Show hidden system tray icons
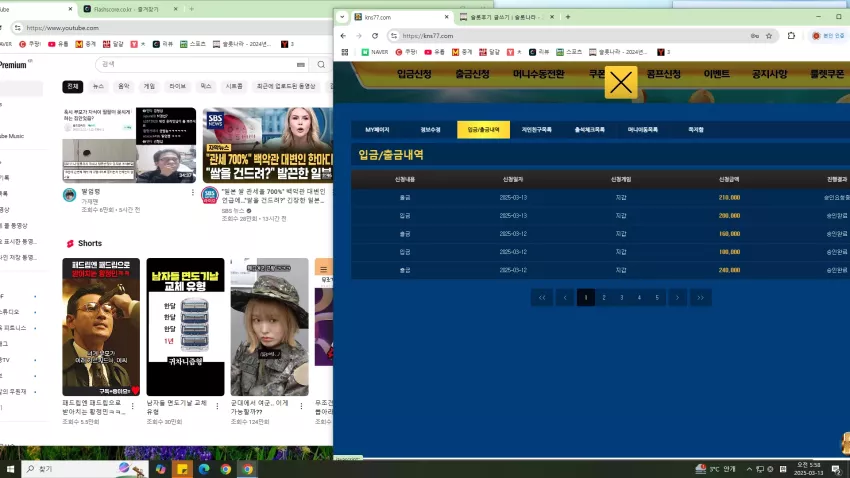The height and width of the screenshot is (478, 850). coord(749,469)
